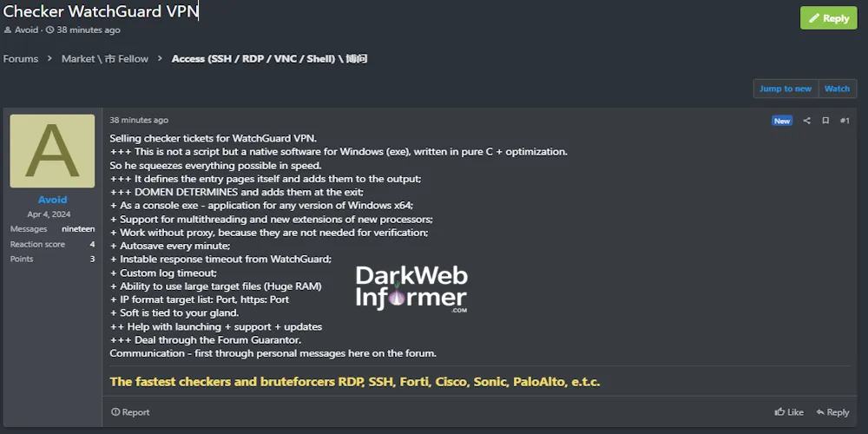868x434 pixels.
Task: Click thread author Avoid below the title
Action: click(26, 30)
